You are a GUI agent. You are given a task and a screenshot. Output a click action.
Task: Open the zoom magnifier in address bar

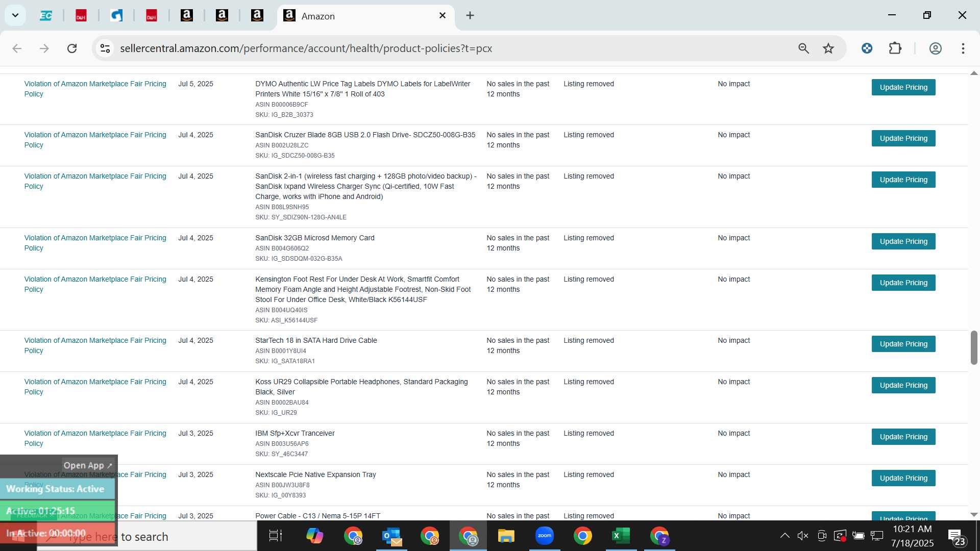[x=803, y=48]
